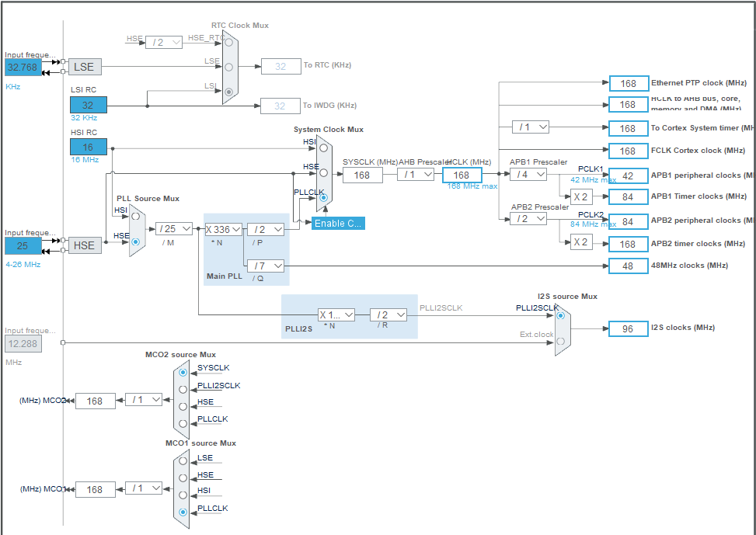This screenshot has height=535, width=756.
Task: Click the Enable CSS button
Action: coord(338,224)
